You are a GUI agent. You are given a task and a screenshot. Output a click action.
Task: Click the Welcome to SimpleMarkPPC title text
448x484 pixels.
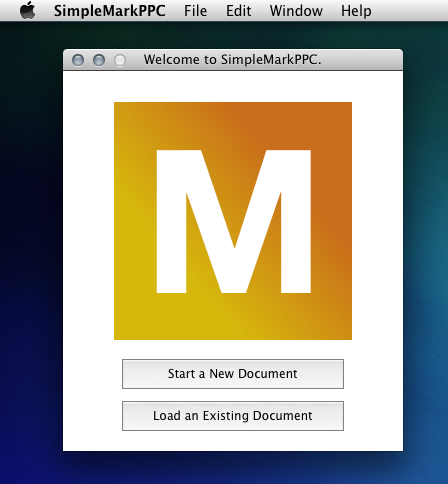(232, 60)
